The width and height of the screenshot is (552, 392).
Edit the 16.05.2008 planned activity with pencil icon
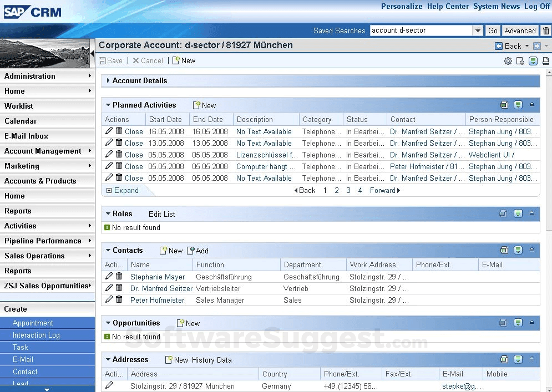tap(109, 131)
